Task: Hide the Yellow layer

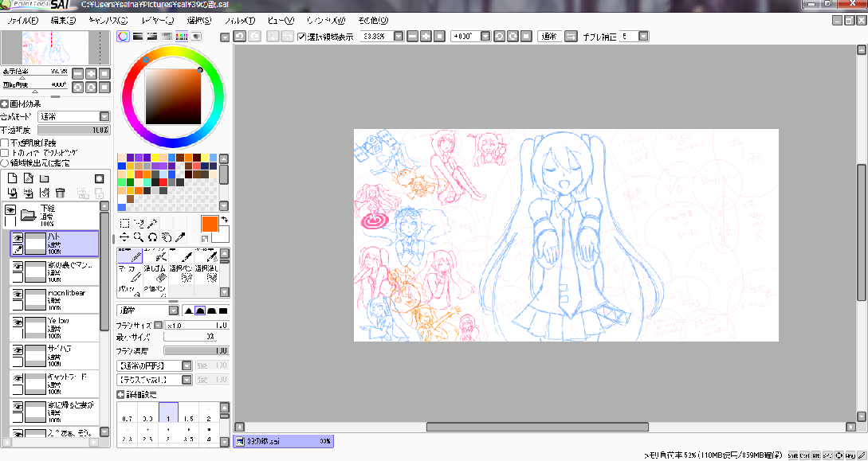Action: point(18,322)
